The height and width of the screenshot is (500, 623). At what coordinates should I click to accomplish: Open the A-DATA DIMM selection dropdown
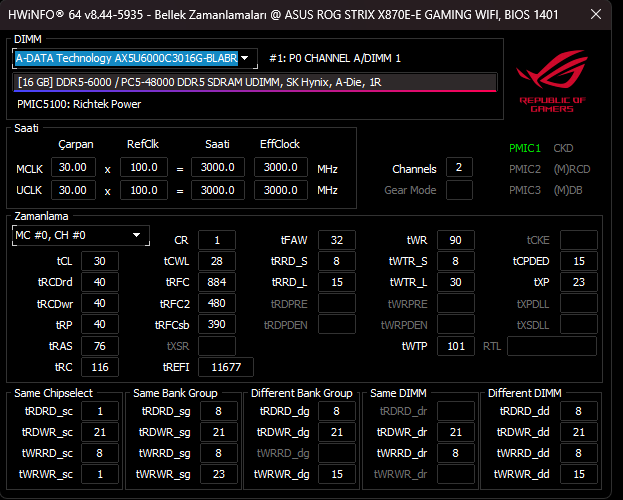135,58
